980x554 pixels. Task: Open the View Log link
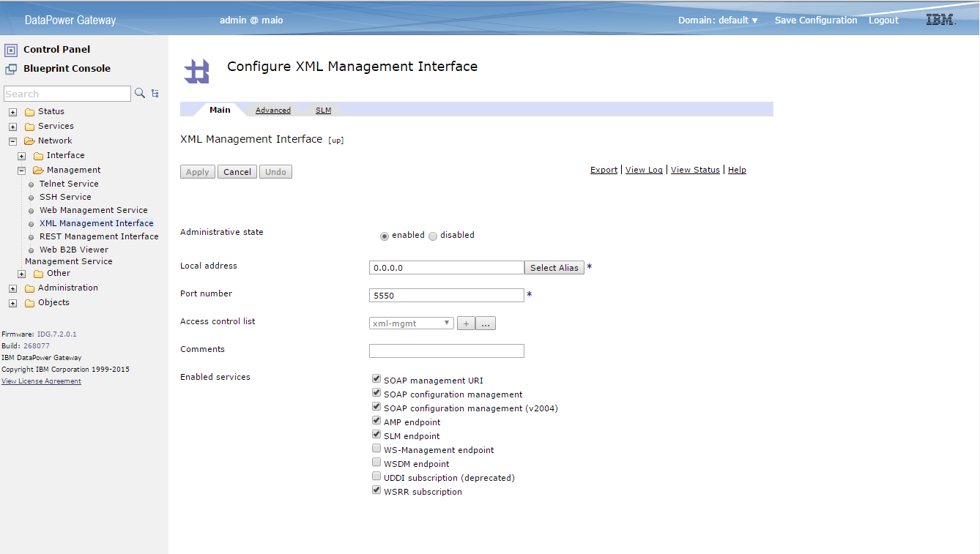point(644,170)
